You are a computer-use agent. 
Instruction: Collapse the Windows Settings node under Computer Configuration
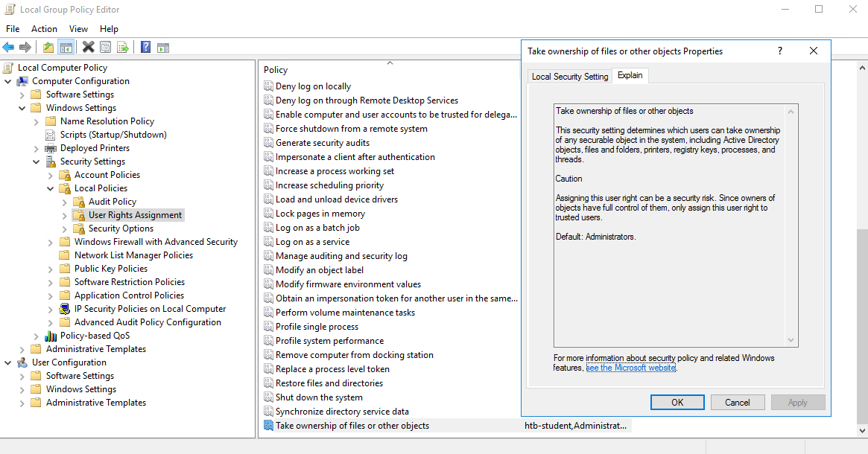22,109
